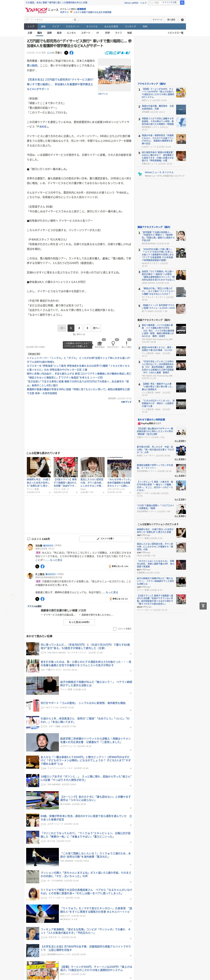
Task: Expand 河合薫's comment with もっと見る
Action: [x=56, y=560]
